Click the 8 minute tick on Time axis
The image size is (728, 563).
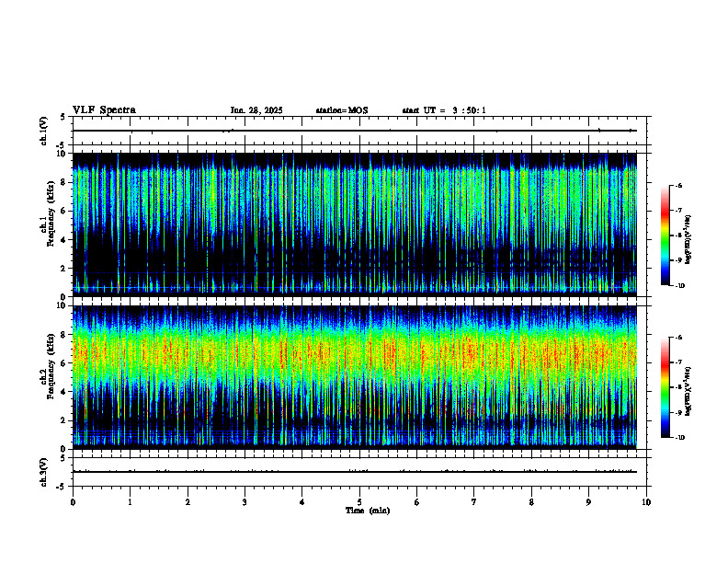pos(531,502)
